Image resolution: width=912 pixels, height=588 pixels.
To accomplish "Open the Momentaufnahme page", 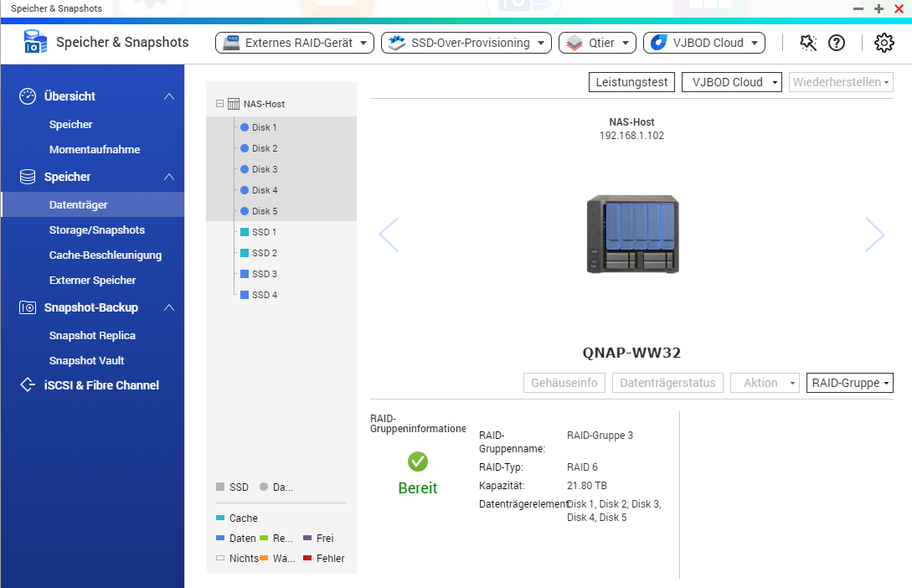I will (x=95, y=149).
